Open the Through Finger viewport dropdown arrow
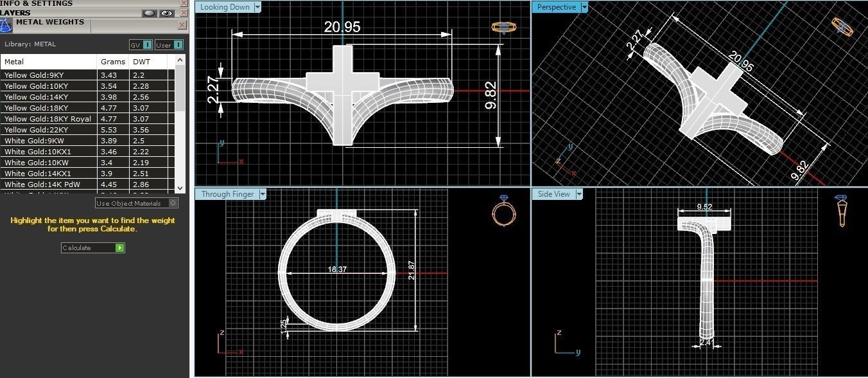 (x=261, y=194)
